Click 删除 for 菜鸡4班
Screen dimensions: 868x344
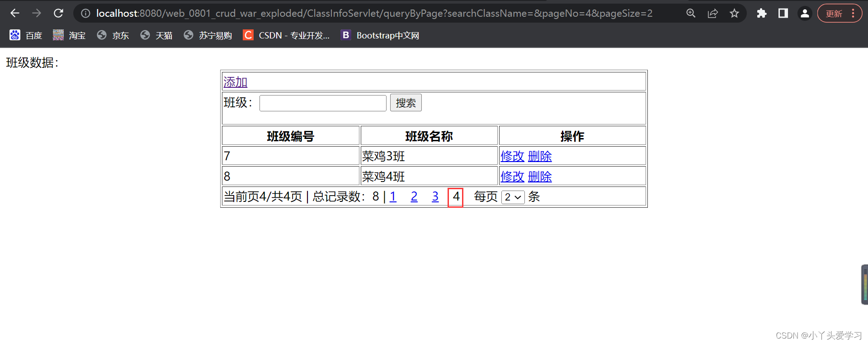point(540,177)
